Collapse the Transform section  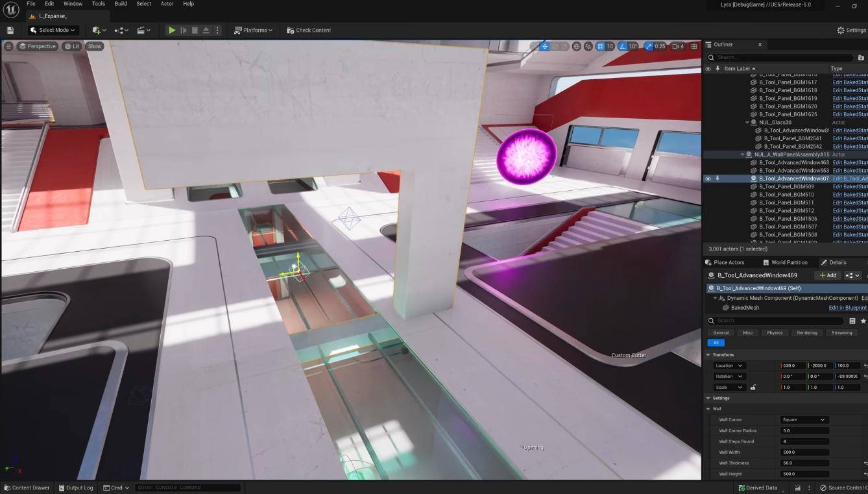click(x=708, y=355)
